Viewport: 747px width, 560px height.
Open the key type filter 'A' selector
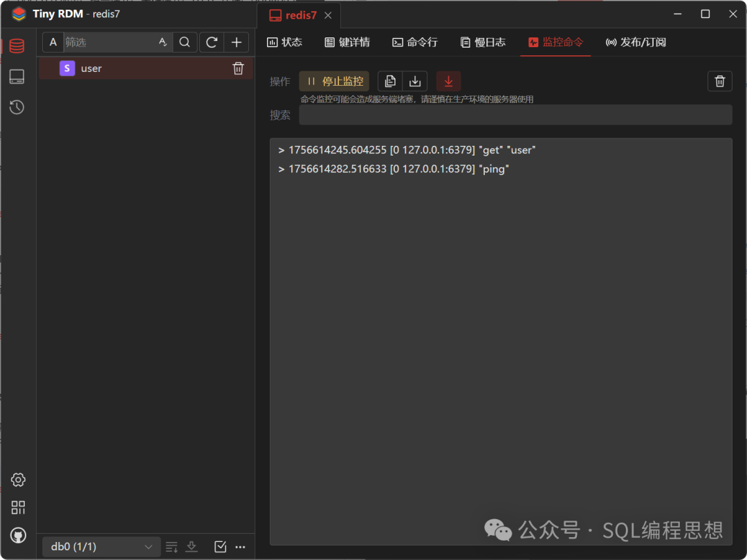click(x=53, y=42)
